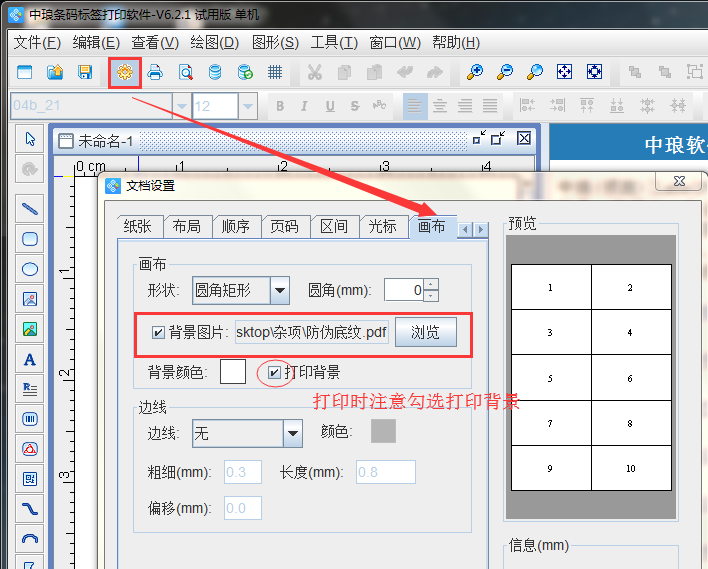The height and width of the screenshot is (569, 708).
Task: Open the 形状 shape dropdown
Action: (x=280, y=291)
